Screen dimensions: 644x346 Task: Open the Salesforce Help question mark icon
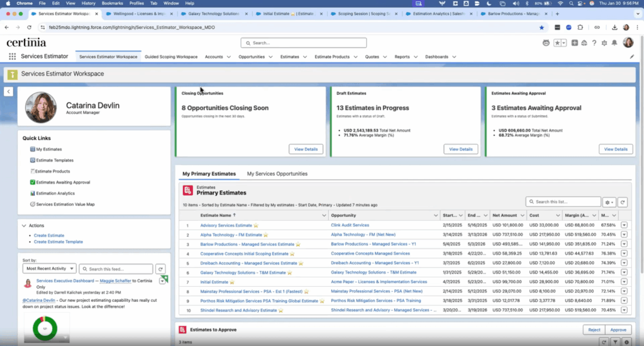tap(594, 43)
